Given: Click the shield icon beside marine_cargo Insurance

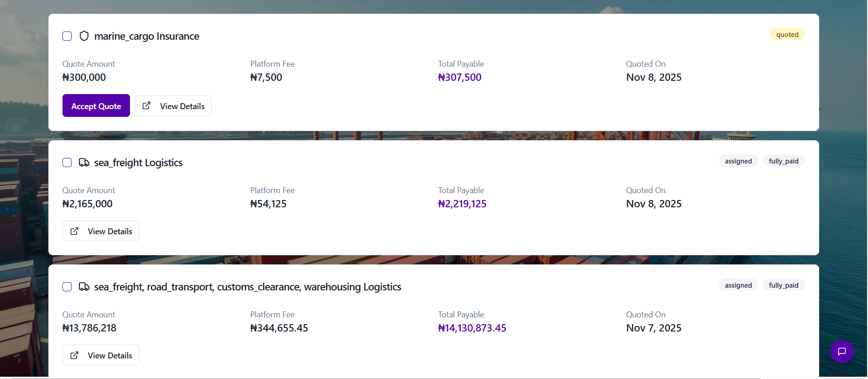Looking at the screenshot, I should (84, 36).
